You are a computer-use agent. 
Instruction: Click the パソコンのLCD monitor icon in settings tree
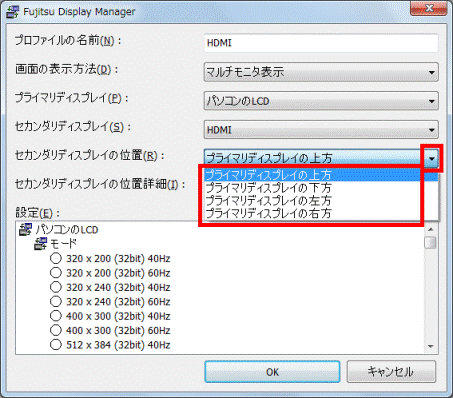point(25,229)
